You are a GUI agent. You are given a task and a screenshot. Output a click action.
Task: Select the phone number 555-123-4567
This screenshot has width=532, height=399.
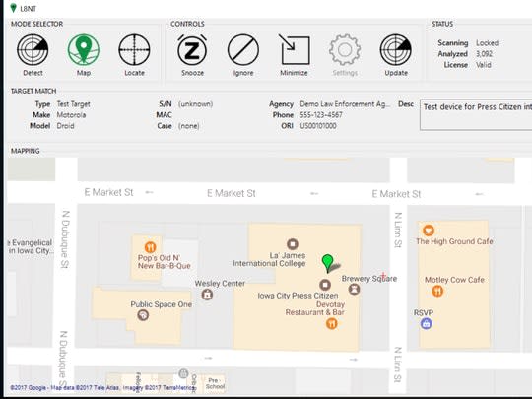click(321, 115)
